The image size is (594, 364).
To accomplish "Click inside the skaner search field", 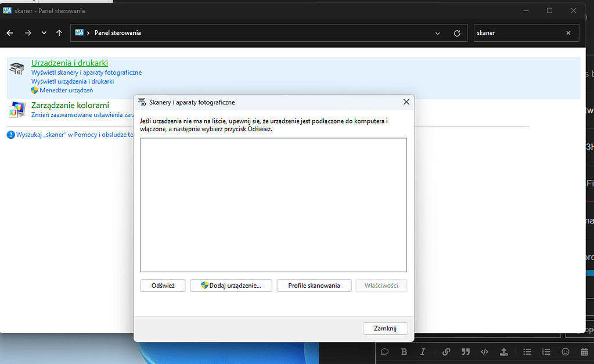I will (x=517, y=33).
